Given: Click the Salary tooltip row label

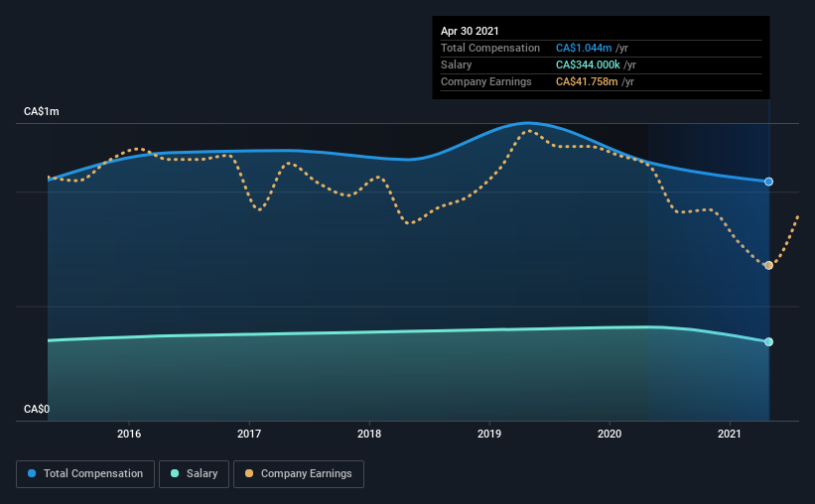Looking at the screenshot, I should [x=457, y=64].
